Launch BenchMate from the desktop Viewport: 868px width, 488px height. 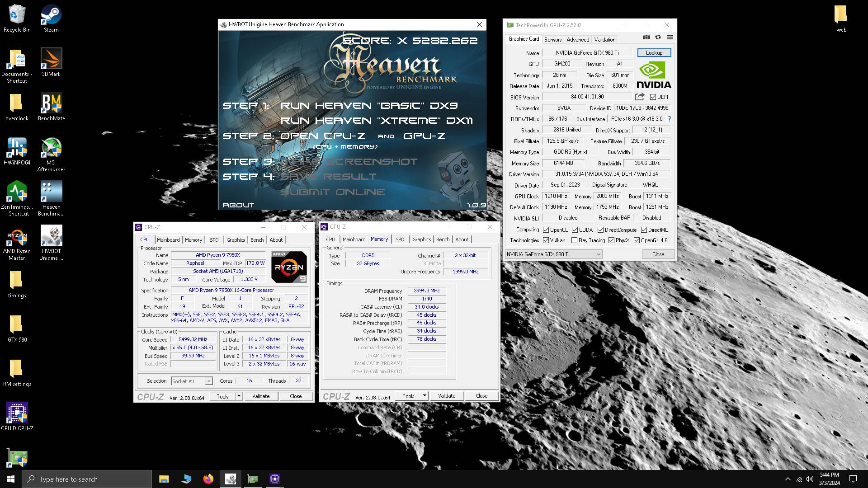[x=51, y=108]
